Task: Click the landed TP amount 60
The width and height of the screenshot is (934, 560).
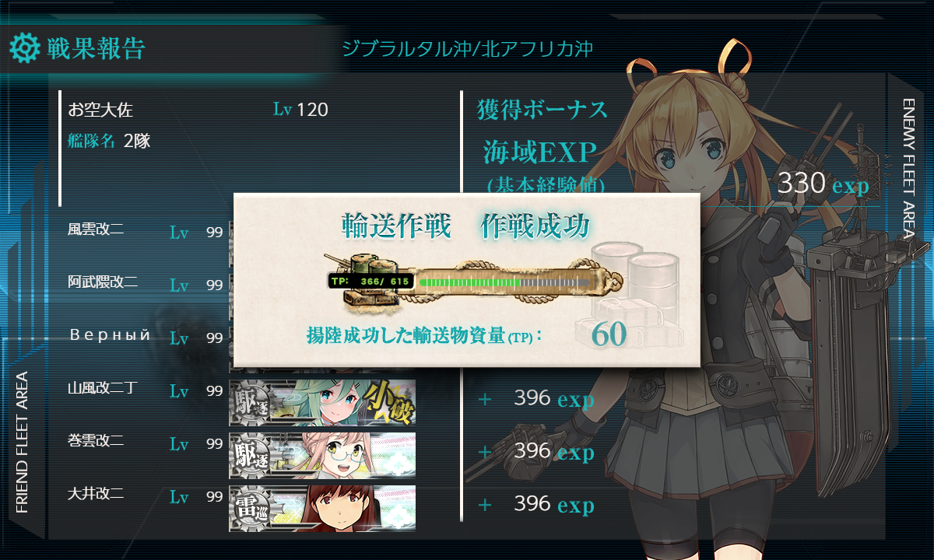Action: [x=609, y=335]
